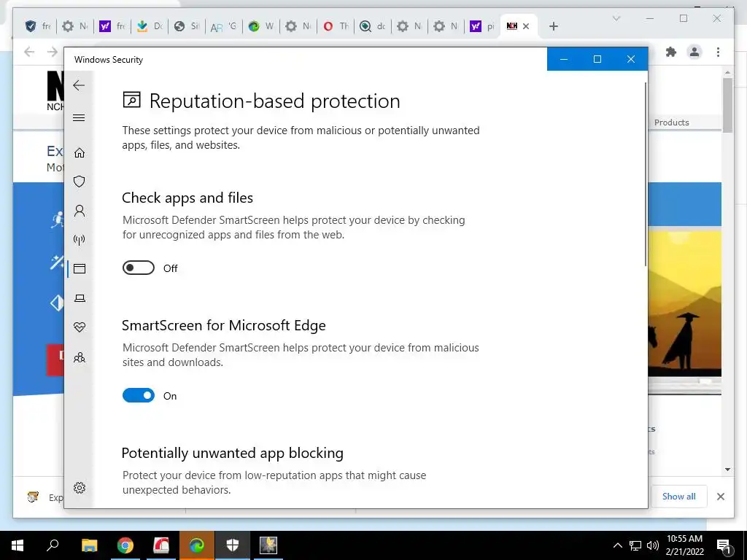Go back using the Windows Security back arrow
747x560 pixels.
point(79,85)
